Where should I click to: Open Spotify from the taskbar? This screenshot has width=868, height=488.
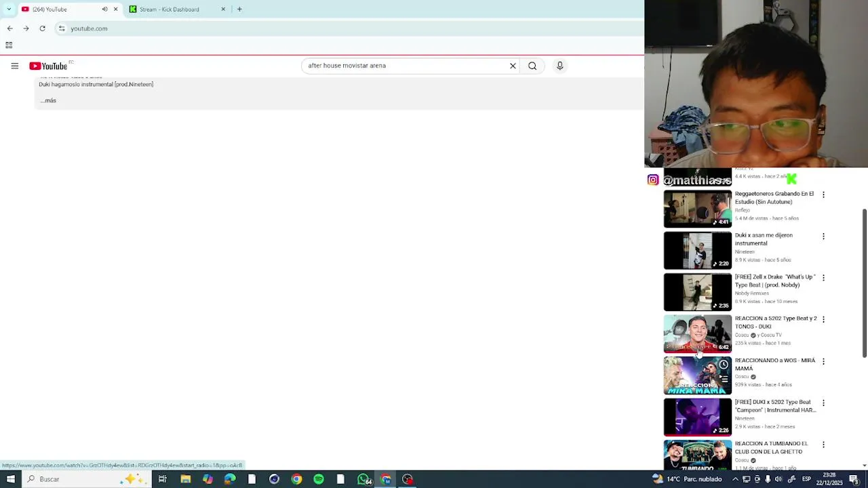click(319, 479)
